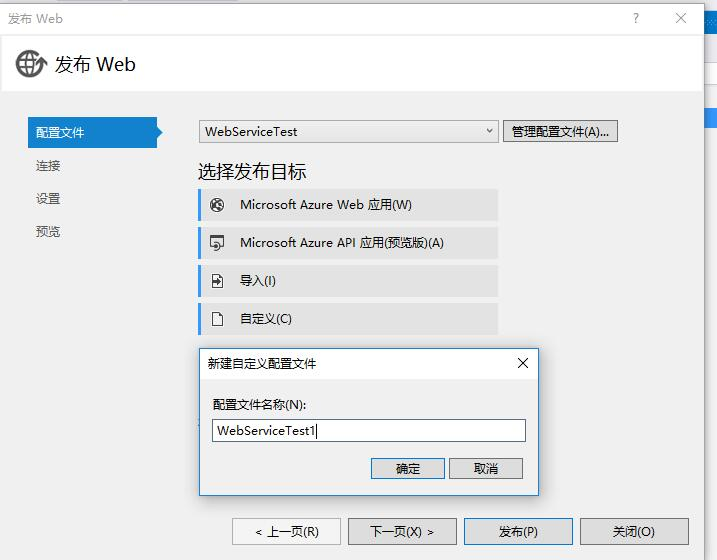The width and height of the screenshot is (717, 560).
Task: Close the 新建自定义配置文件 dialog
Action: 523,363
